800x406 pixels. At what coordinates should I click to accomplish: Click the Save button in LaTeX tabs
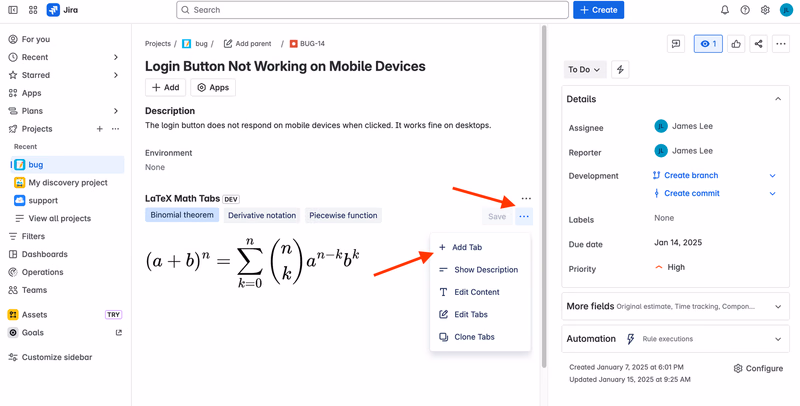coord(497,217)
